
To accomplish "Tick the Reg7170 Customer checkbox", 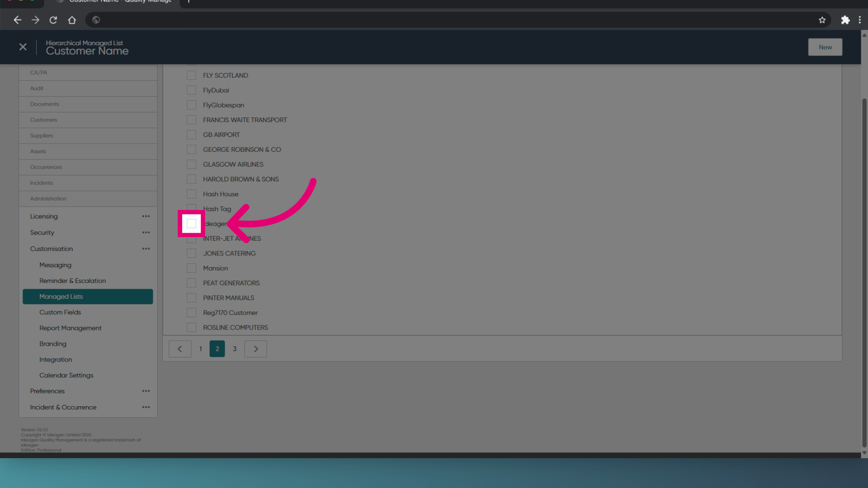I will (192, 313).
